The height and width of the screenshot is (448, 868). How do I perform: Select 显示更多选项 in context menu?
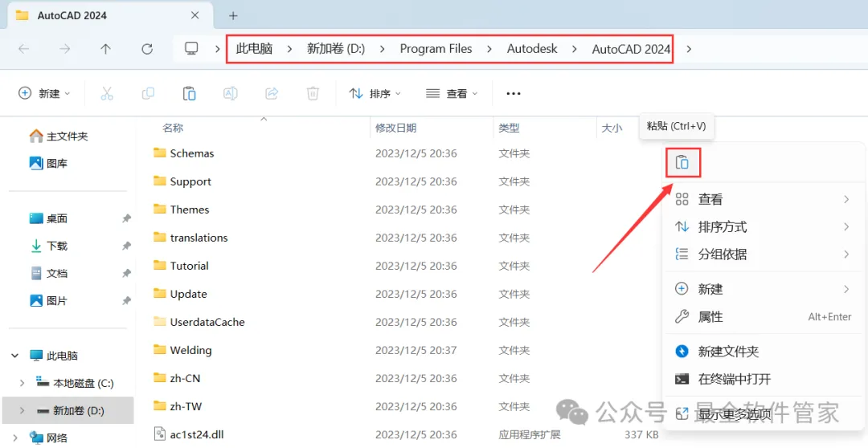point(763,413)
